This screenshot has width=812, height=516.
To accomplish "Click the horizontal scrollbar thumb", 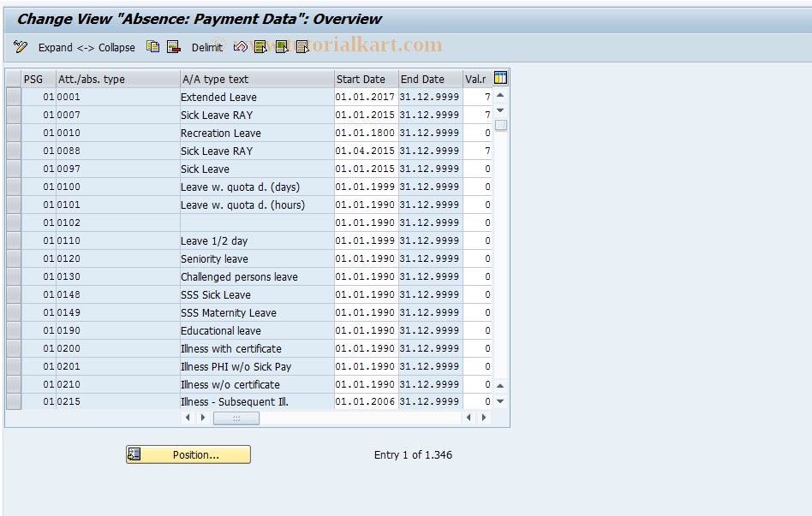I will [236, 418].
